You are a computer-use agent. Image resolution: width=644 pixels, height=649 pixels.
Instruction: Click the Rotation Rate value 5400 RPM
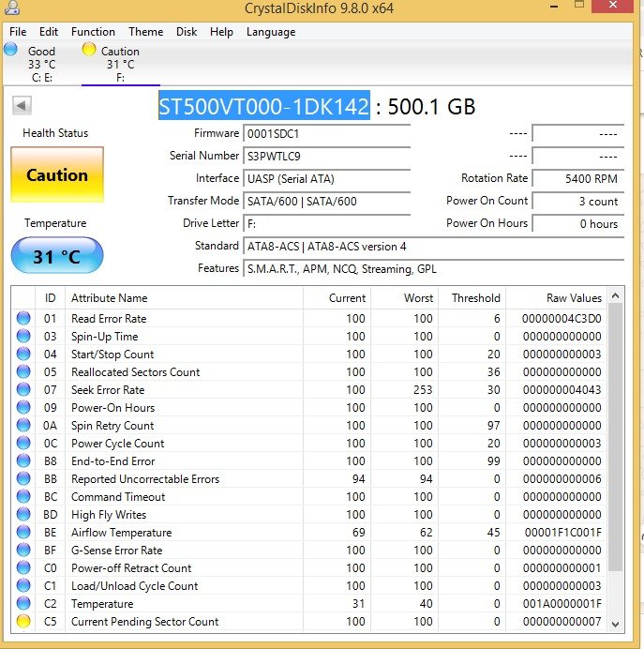click(x=578, y=179)
